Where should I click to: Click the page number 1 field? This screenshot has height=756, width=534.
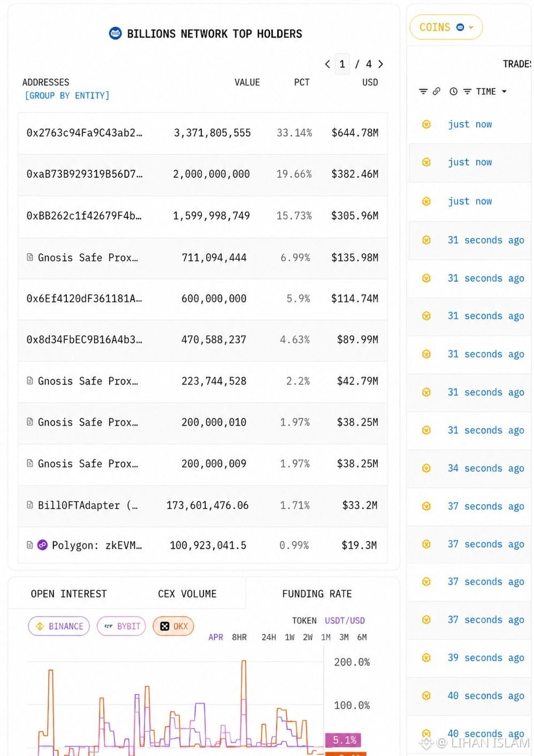pos(342,64)
